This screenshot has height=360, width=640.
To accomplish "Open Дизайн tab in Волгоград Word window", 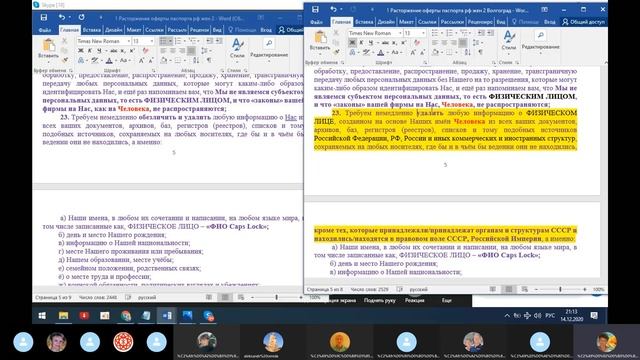I will point(386,22).
